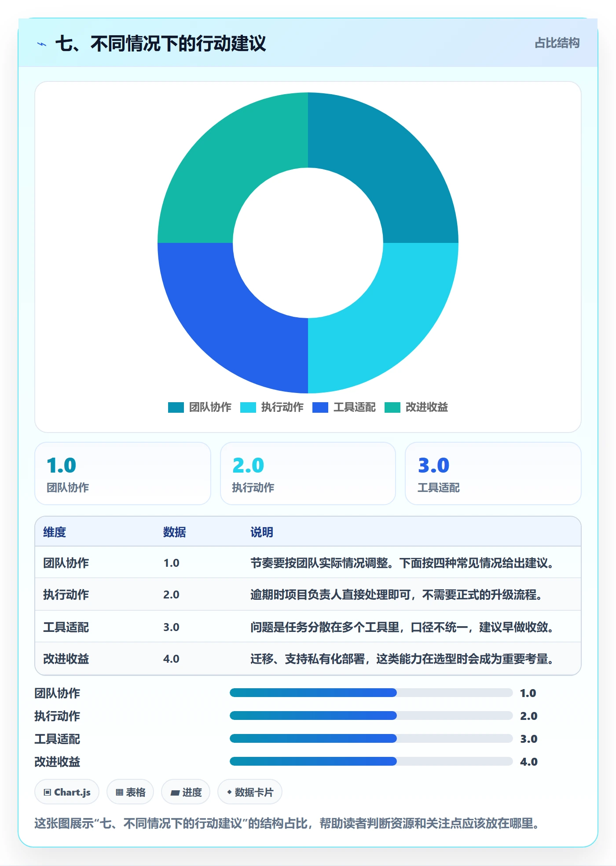Click the 维度 table column header

pyautogui.click(x=55, y=532)
